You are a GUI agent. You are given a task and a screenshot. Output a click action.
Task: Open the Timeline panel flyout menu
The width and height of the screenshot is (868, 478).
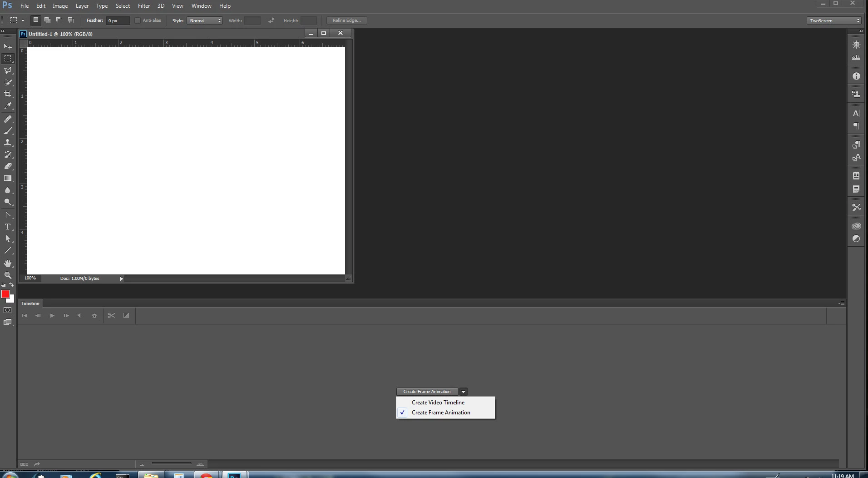click(x=841, y=303)
